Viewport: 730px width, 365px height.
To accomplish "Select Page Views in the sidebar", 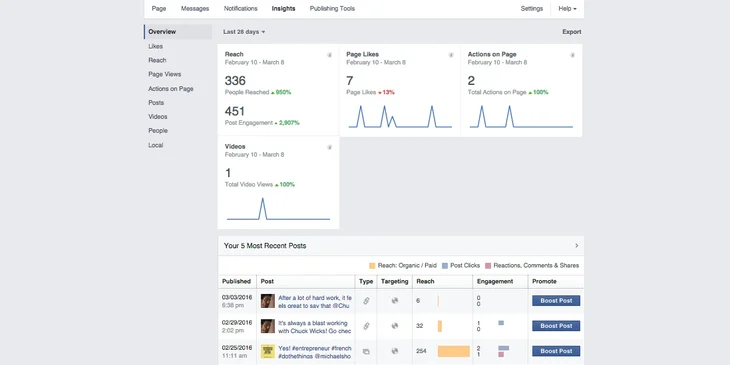I will 165,74.
